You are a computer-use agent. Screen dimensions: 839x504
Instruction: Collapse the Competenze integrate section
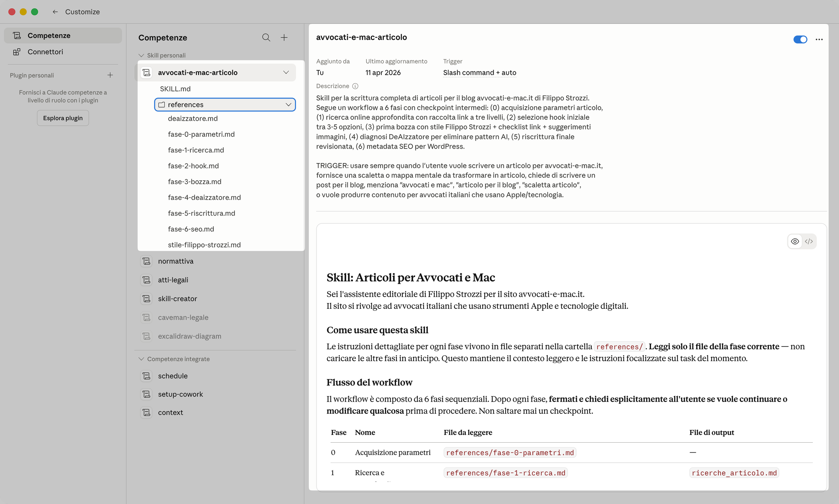tap(141, 359)
